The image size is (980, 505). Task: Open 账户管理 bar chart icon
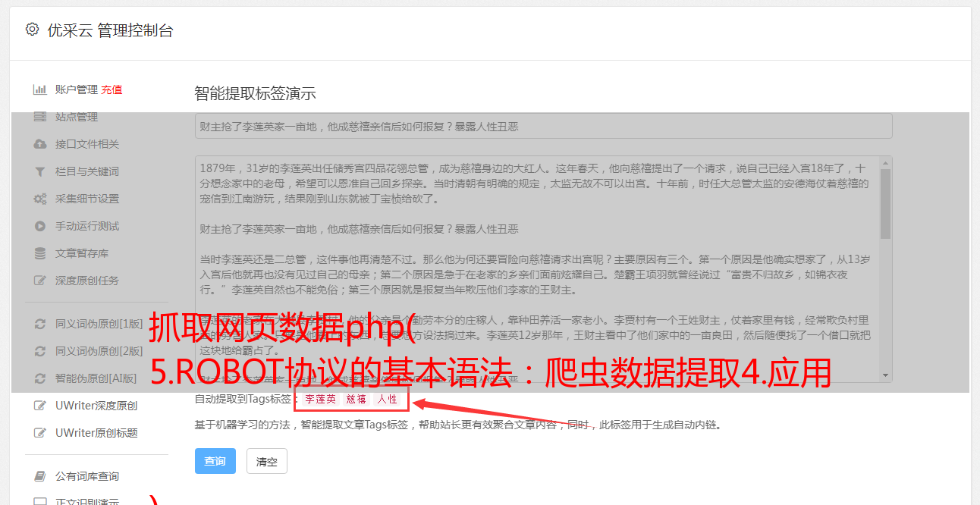[40, 89]
